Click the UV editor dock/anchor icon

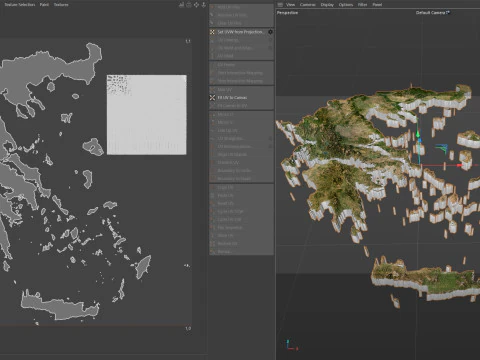click(204, 5)
